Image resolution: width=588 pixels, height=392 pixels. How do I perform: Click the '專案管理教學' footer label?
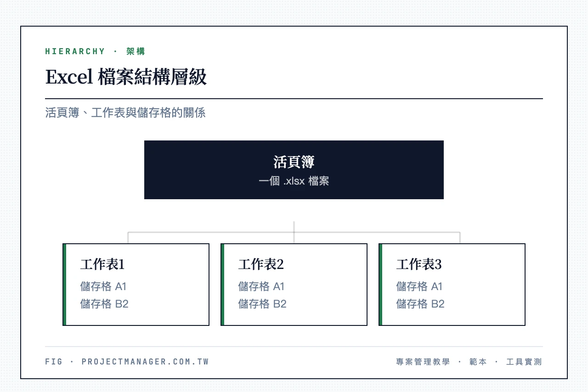tap(423, 362)
